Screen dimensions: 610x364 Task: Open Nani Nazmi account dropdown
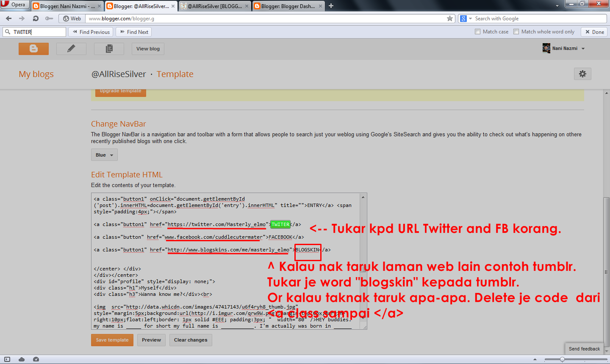583,49
